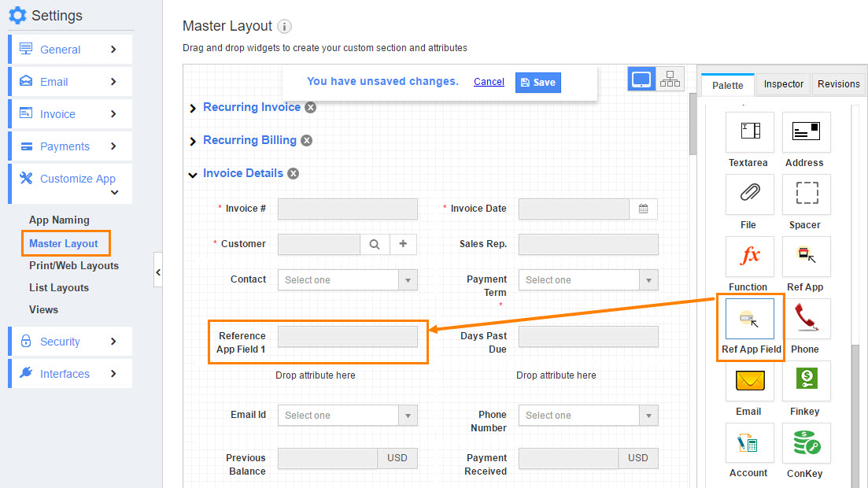Remove the Recurring Billing section
Image resolution: width=868 pixels, height=488 pixels.
306,141
